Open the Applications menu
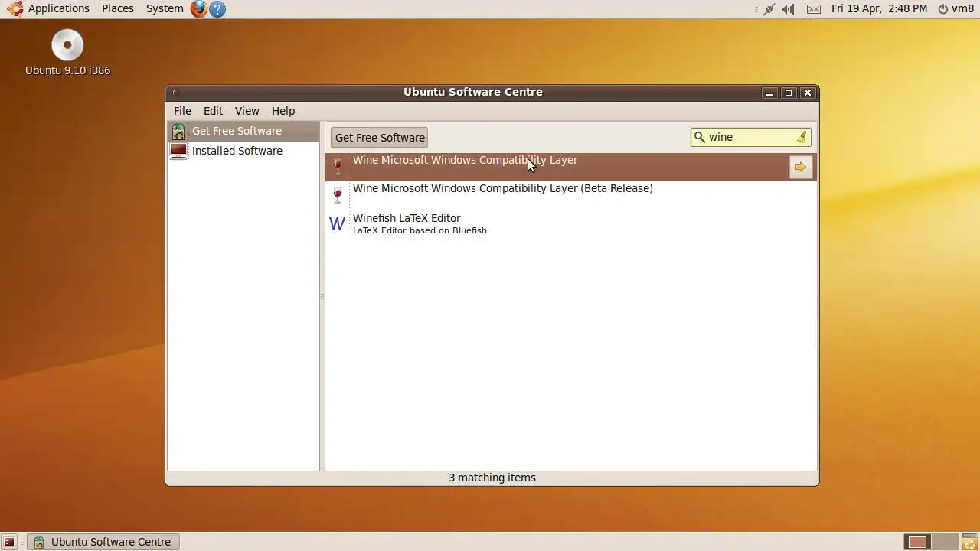This screenshot has width=980, height=551. [59, 8]
